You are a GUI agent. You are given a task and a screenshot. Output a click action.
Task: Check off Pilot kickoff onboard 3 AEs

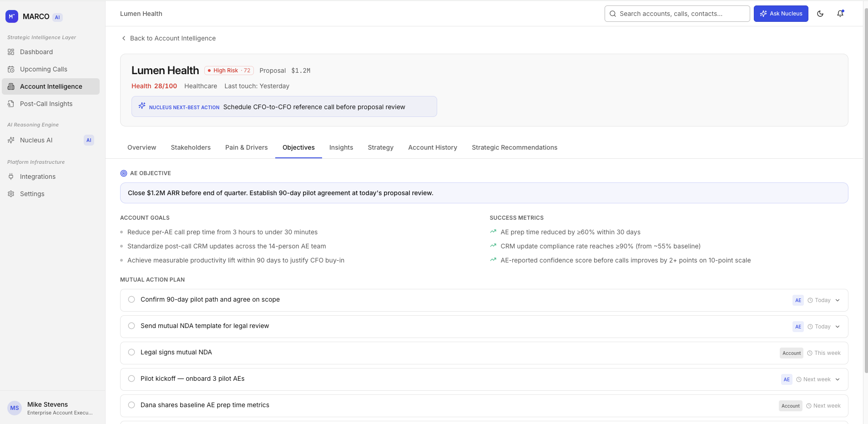pos(131,379)
